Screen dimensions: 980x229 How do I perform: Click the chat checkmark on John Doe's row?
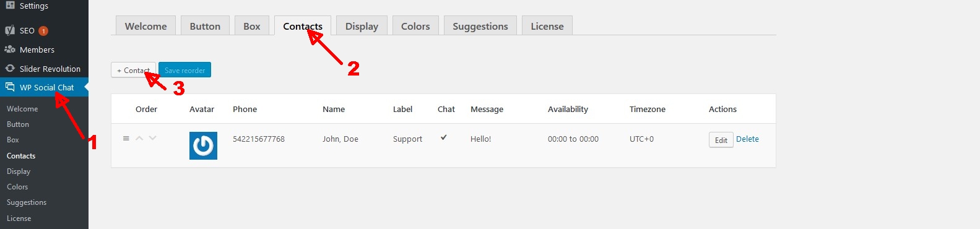(x=444, y=137)
